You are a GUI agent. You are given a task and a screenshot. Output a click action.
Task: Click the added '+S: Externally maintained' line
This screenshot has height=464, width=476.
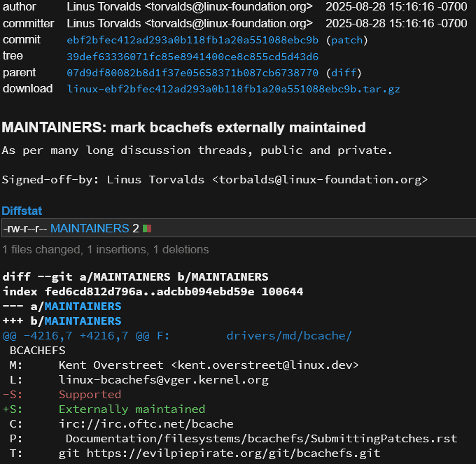(x=104, y=409)
